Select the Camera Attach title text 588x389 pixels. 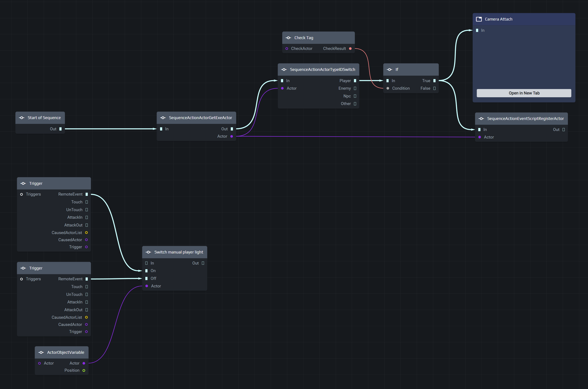498,19
